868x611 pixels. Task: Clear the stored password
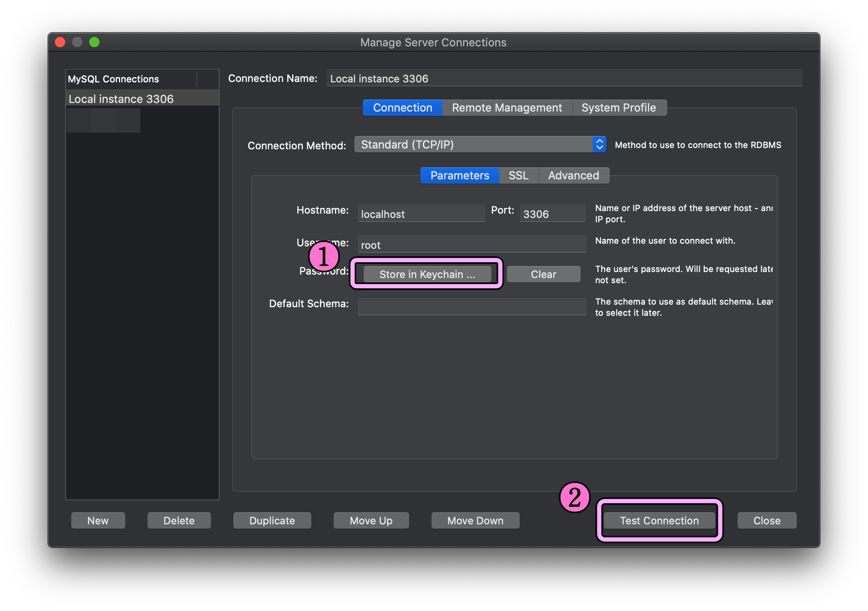(x=543, y=274)
